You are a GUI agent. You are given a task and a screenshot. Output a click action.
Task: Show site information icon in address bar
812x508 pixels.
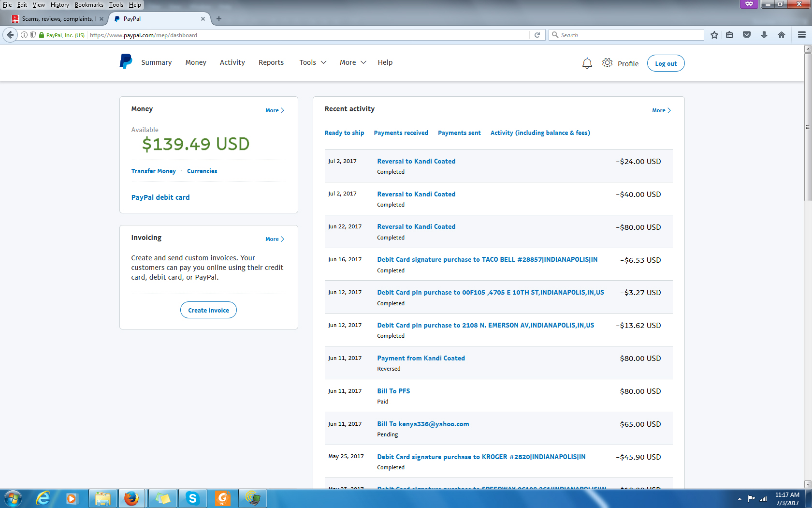[24, 35]
